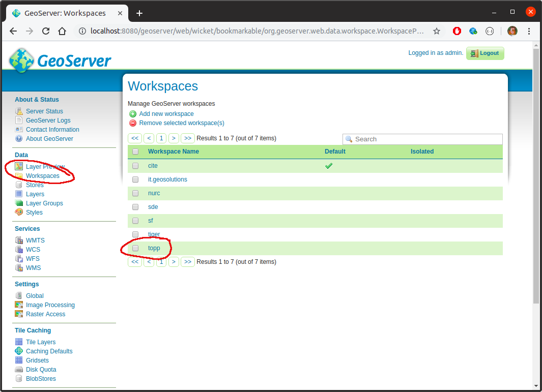Click the WMTS service icon

click(19, 240)
